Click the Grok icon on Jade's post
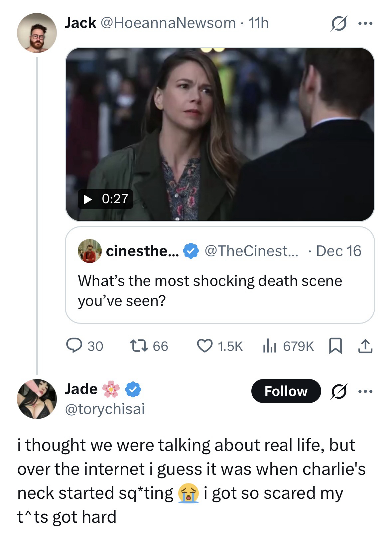 click(339, 391)
